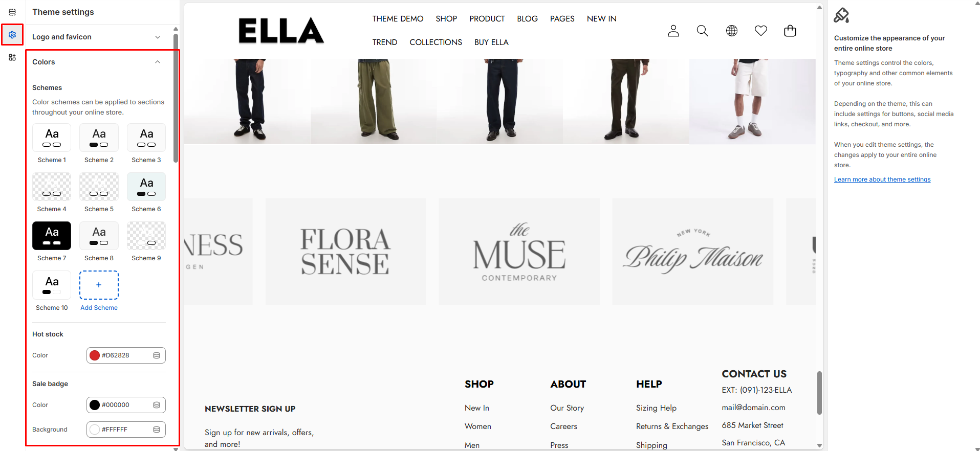Select color Scheme 2
The height and width of the screenshot is (451, 980).
[99, 138]
